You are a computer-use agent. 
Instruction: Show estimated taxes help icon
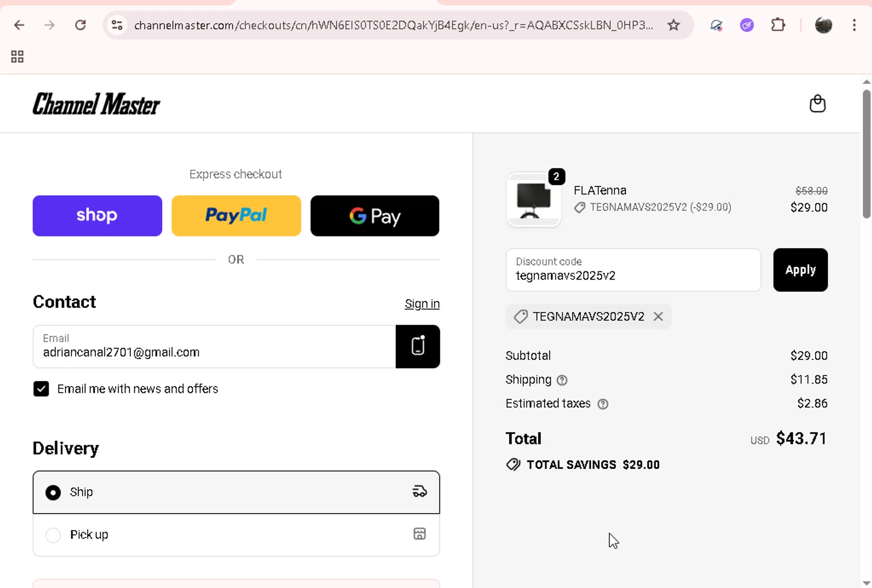pos(603,404)
